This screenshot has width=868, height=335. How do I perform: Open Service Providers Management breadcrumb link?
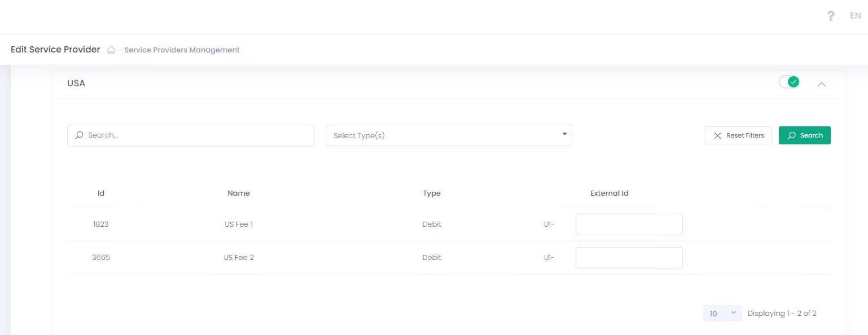(x=182, y=50)
